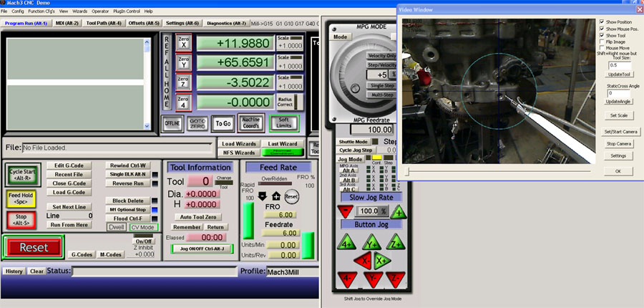Click the MPG Mode button

tap(341, 37)
